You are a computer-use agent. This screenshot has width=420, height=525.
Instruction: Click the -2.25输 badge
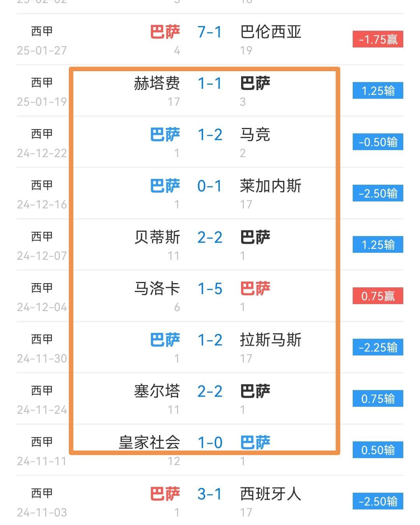click(x=378, y=347)
